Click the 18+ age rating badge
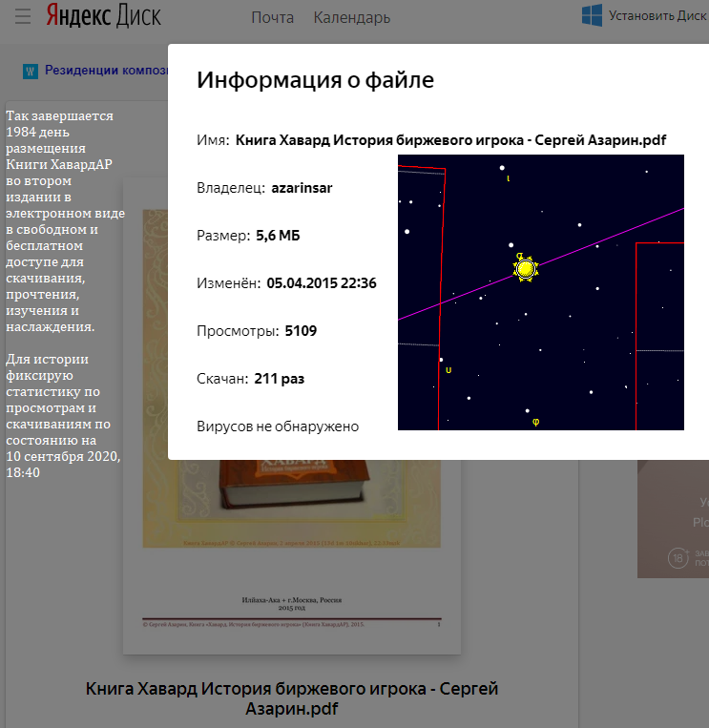709x728 pixels. (x=677, y=559)
